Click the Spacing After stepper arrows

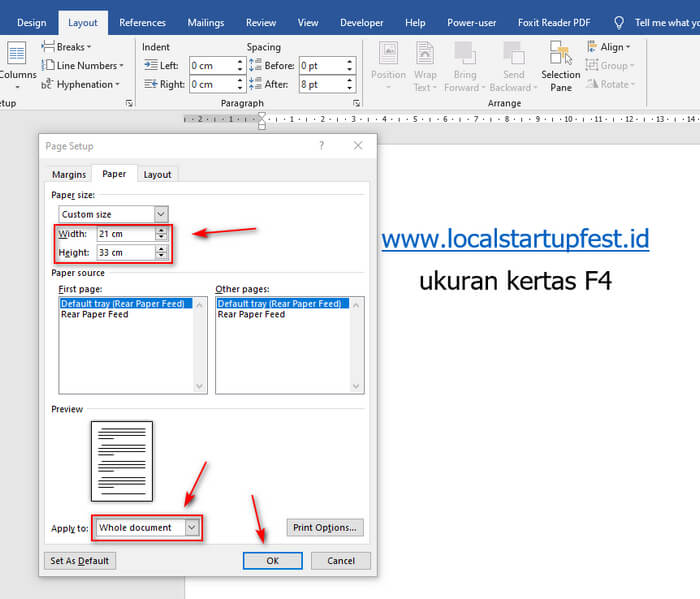[x=350, y=84]
